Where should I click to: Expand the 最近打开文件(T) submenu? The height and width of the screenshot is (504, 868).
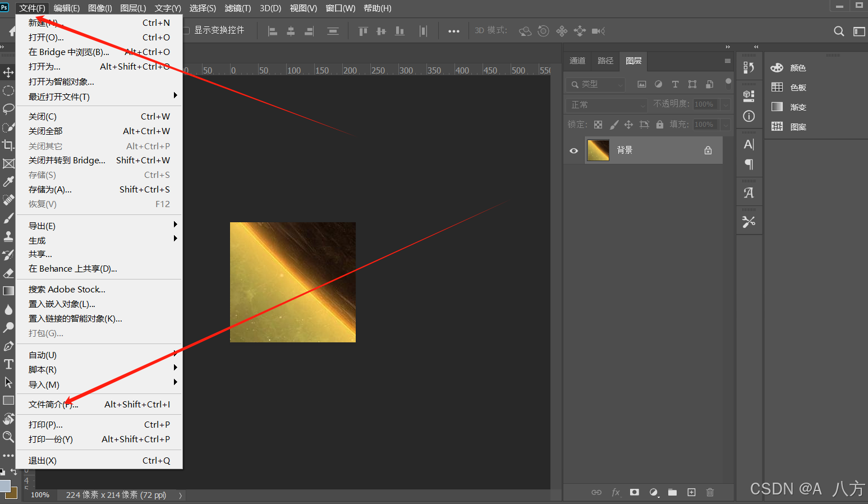point(99,97)
